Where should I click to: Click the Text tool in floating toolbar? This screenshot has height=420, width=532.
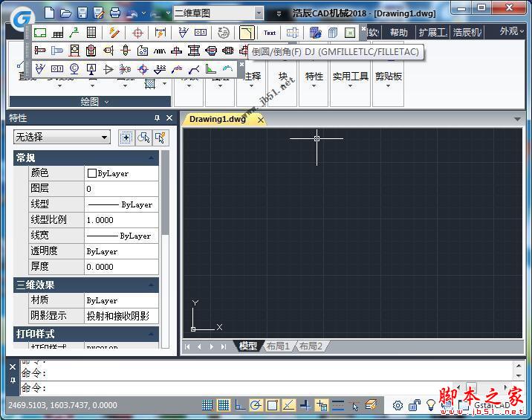point(270,33)
